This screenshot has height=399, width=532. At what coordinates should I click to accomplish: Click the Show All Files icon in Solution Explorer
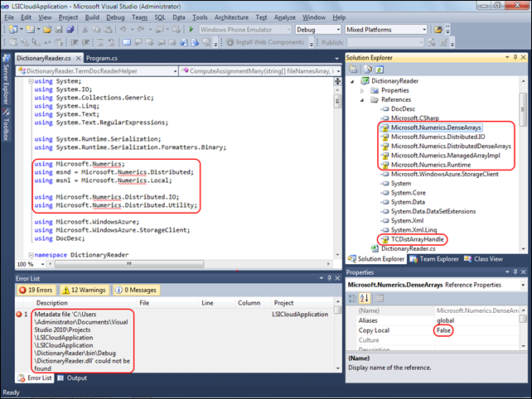[368, 70]
